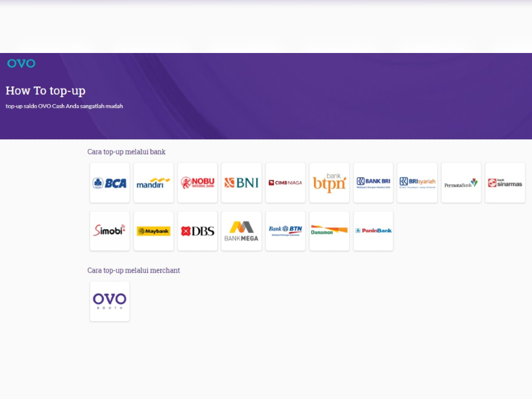Image resolution: width=532 pixels, height=399 pixels.
Task: Select the BNI bank card
Action: pyautogui.click(x=241, y=183)
